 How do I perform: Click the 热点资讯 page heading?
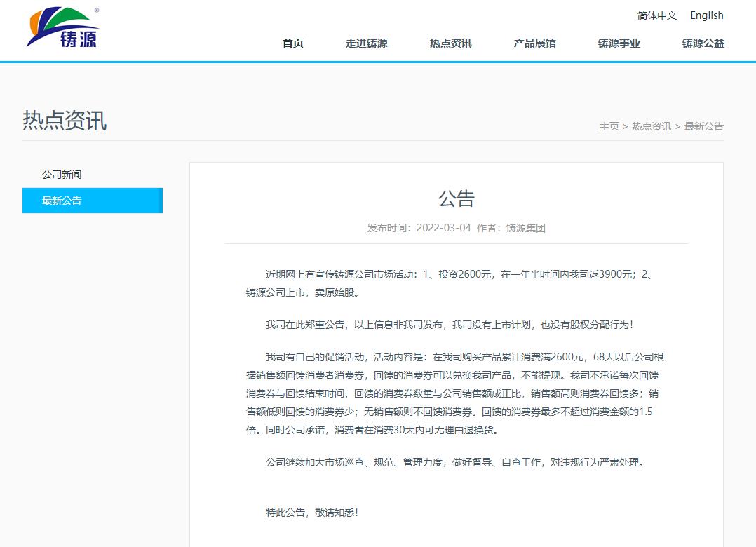click(x=65, y=121)
